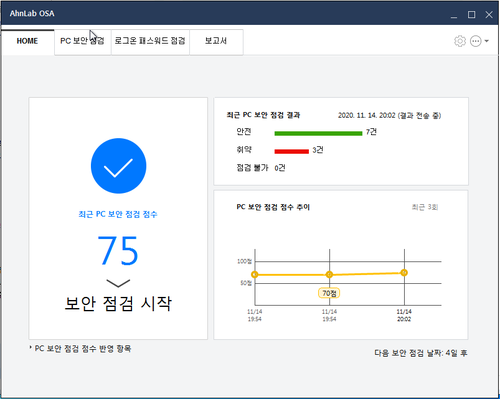
Task: Select the 11/14 20:02 chart point
Action: tap(404, 273)
